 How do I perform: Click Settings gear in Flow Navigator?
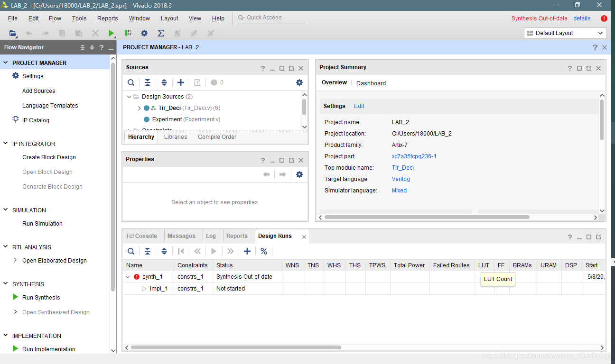(16, 76)
